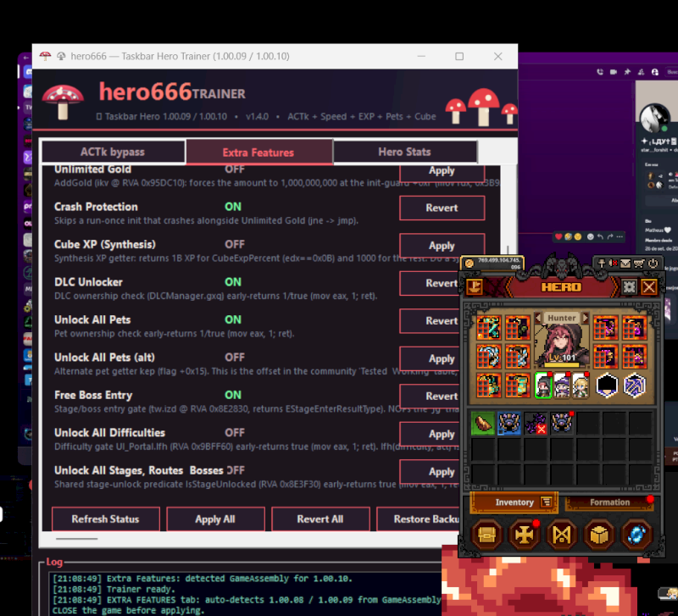The width and height of the screenshot is (678, 616).
Task: Switch to the Formation tab in the game
Action: [x=609, y=502]
